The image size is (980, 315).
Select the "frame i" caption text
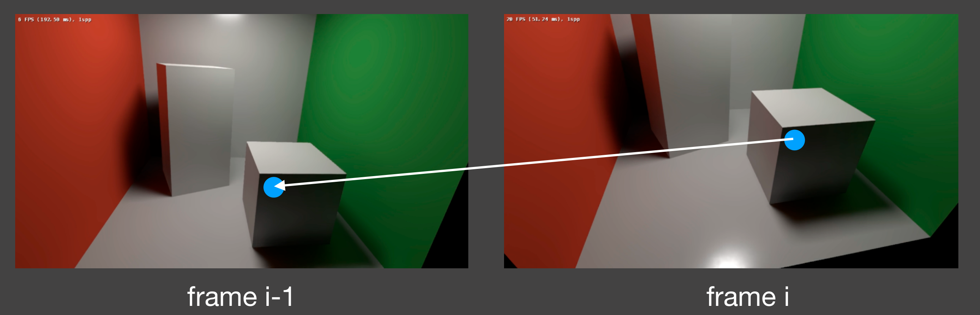748,296
